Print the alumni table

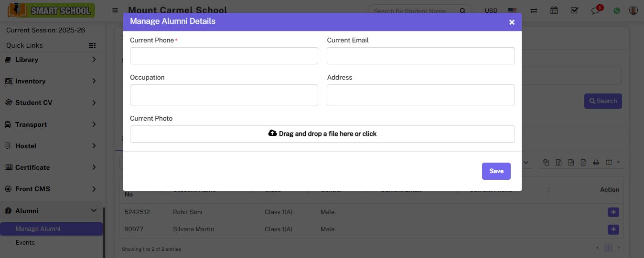596,163
